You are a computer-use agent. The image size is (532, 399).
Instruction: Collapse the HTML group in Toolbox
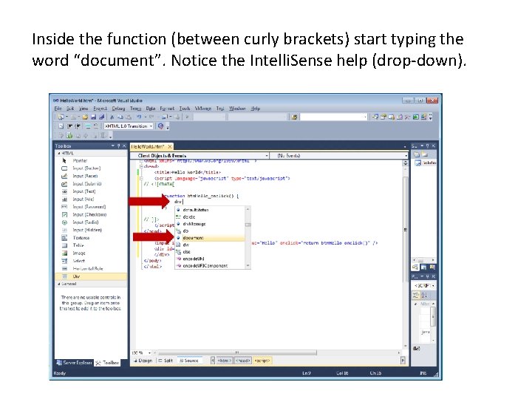tap(58, 154)
